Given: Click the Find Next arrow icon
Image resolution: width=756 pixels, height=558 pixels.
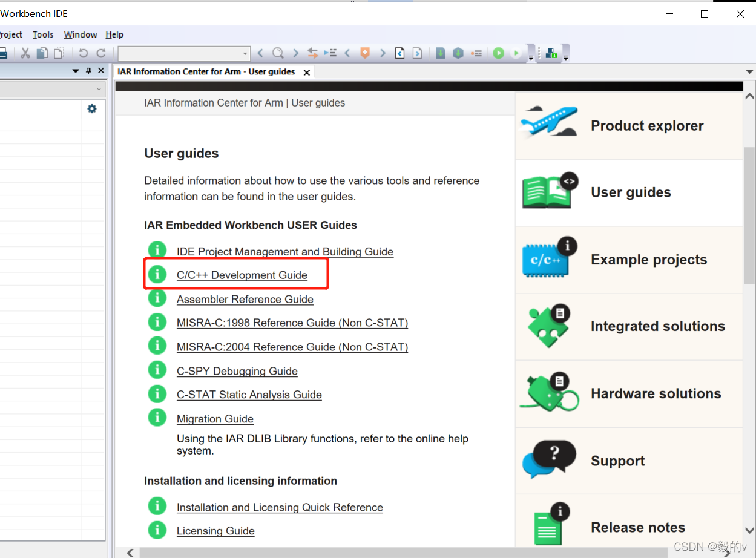Looking at the screenshot, I should (295, 53).
